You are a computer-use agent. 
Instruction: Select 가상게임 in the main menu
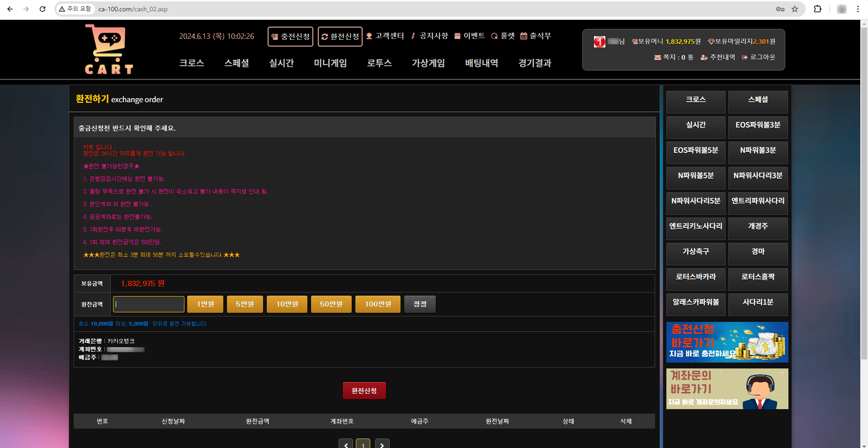[x=428, y=63]
